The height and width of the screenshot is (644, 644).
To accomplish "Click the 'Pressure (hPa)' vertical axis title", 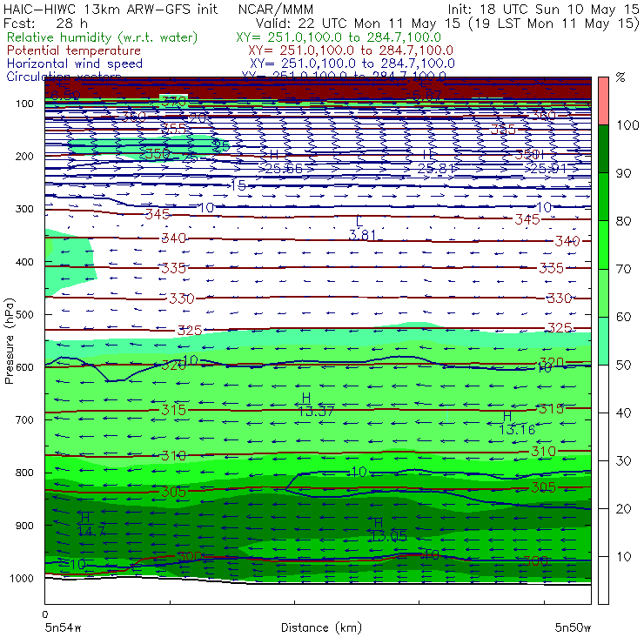I will (x=10, y=341).
